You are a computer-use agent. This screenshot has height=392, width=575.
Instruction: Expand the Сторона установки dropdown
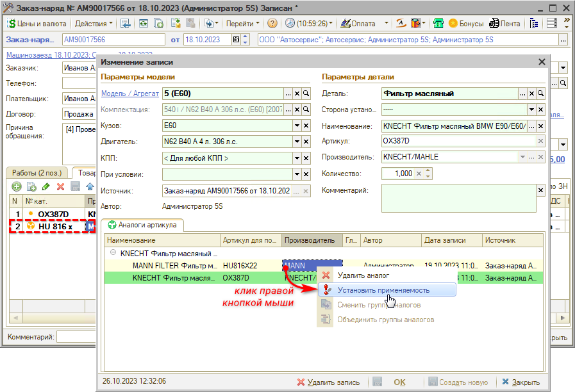(531, 110)
